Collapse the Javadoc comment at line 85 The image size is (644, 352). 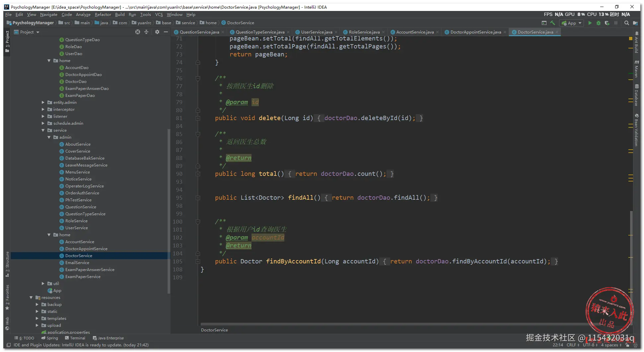click(198, 134)
